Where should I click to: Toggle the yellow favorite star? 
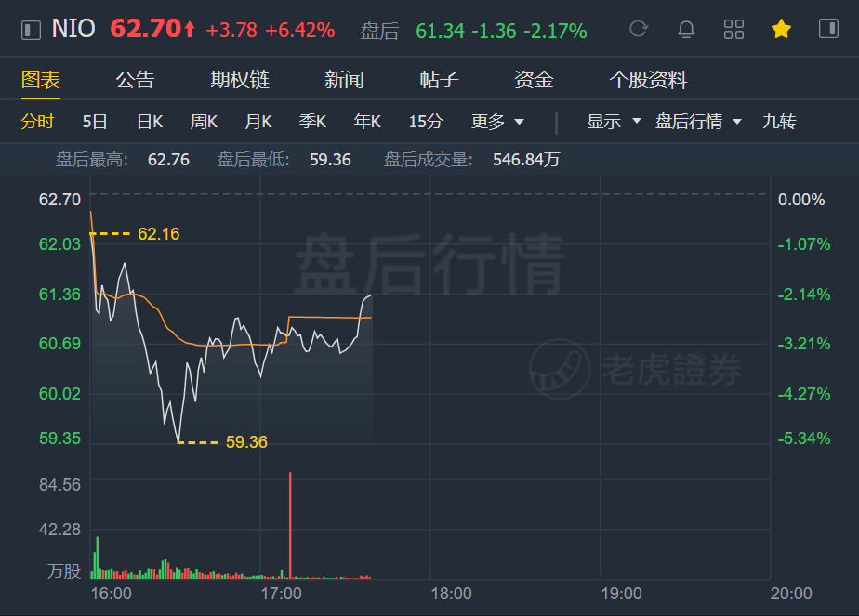[x=781, y=29]
